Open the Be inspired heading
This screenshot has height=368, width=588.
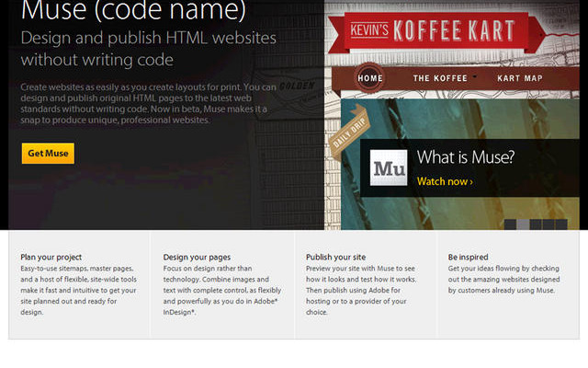(468, 258)
